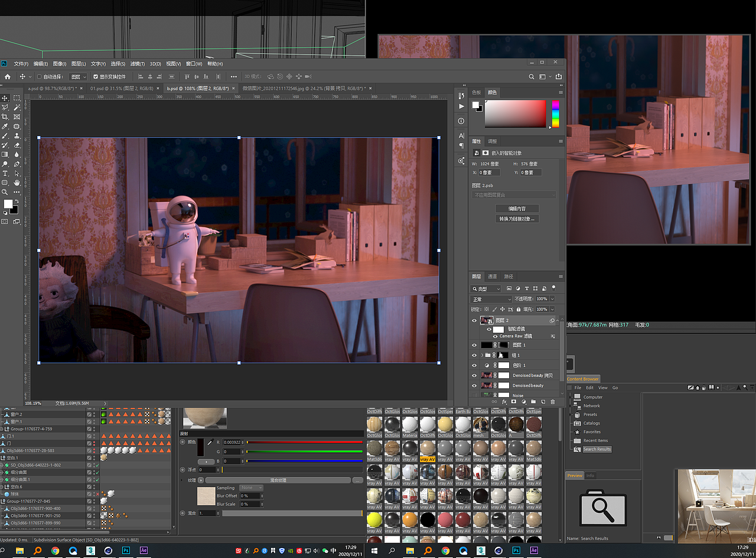Select the Eraser tool
Viewport: 756px width, 558px height.
[17, 145]
